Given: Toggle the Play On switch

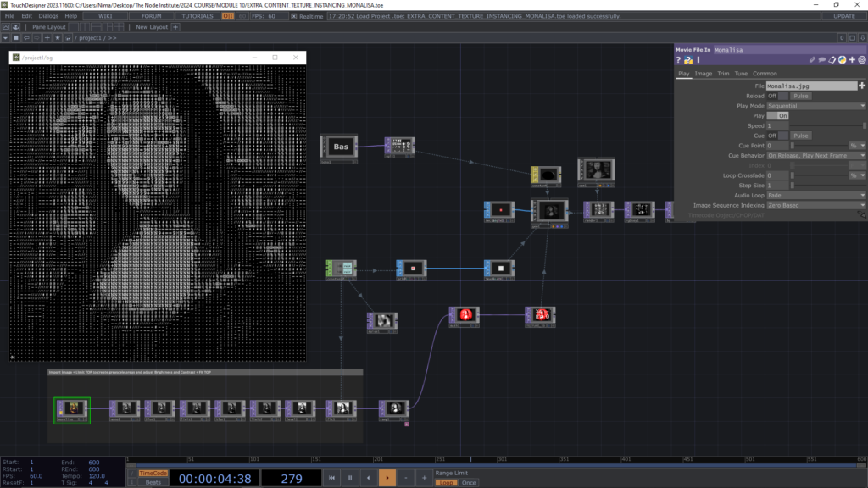Looking at the screenshot, I should point(777,116).
